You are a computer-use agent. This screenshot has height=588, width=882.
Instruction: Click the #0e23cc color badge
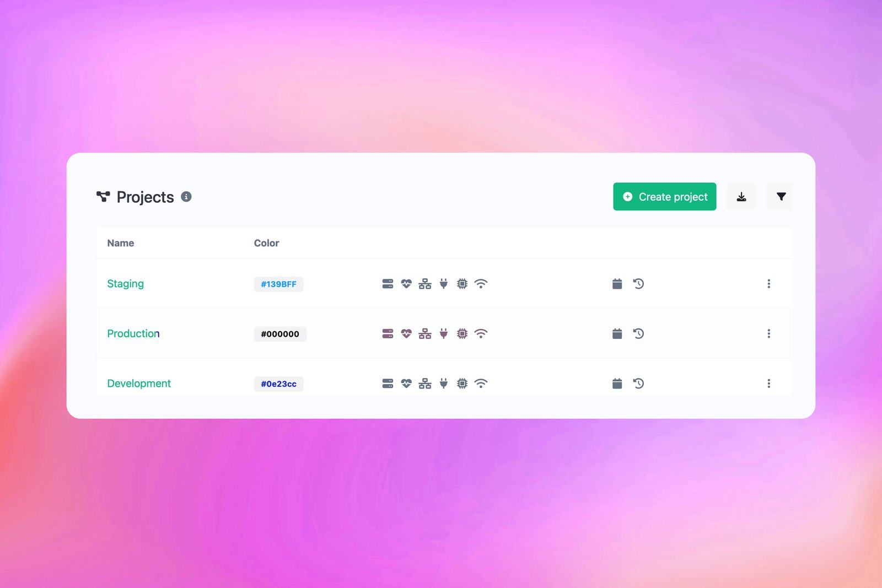click(278, 384)
